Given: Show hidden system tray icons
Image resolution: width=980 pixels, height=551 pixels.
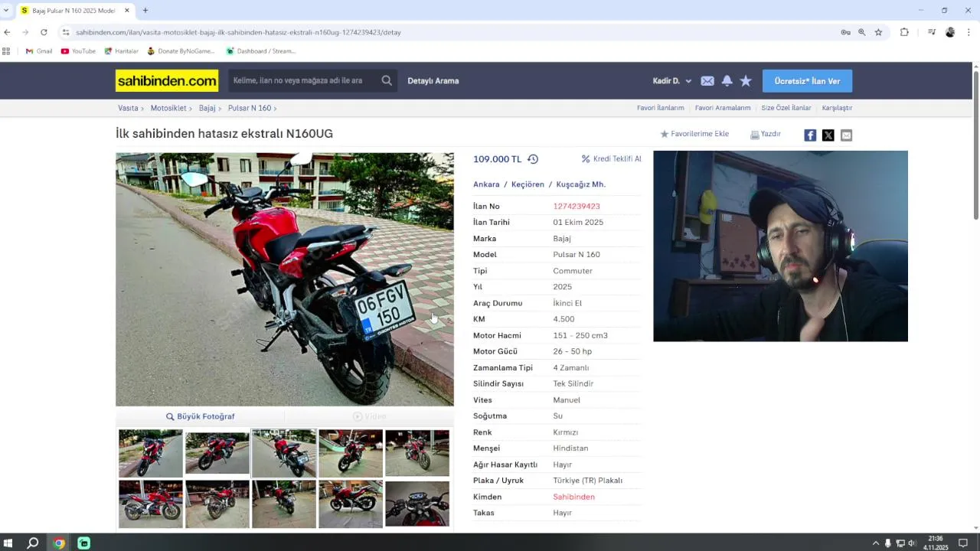Looking at the screenshot, I should tap(876, 543).
